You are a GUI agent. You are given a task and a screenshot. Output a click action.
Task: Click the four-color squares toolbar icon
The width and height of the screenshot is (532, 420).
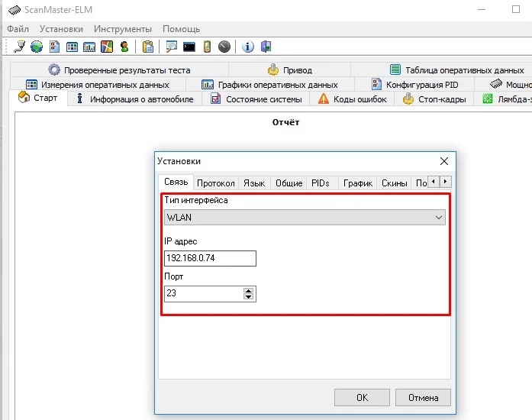click(107, 47)
